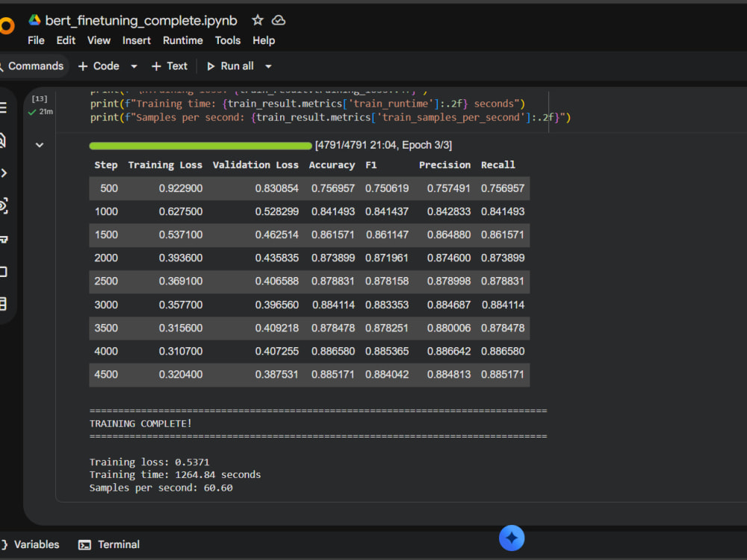Screen dimensions: 747x560
Task: Open the code snippets sidebar icon
Action: (4, 173)
